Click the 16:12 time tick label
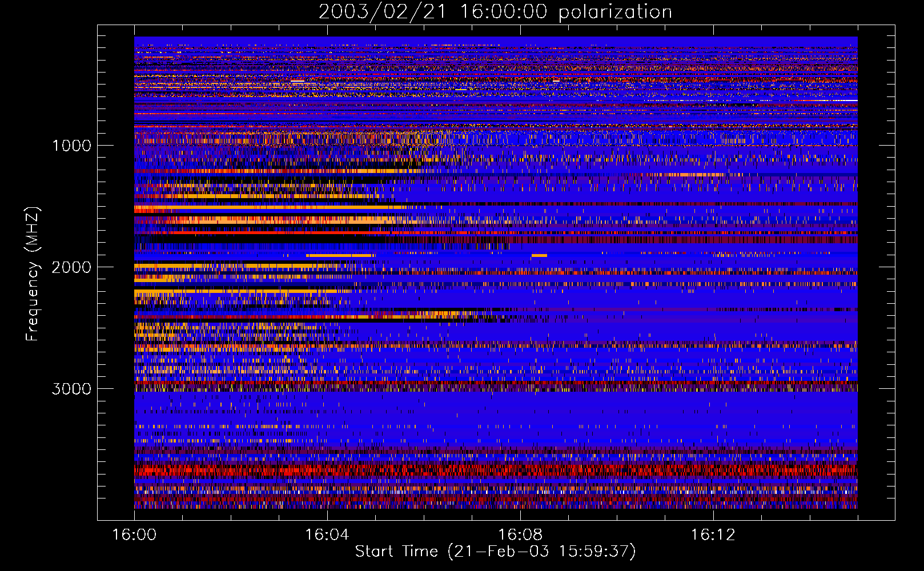The height and width of the screenshot is (571, 924). tap(713, 535)
